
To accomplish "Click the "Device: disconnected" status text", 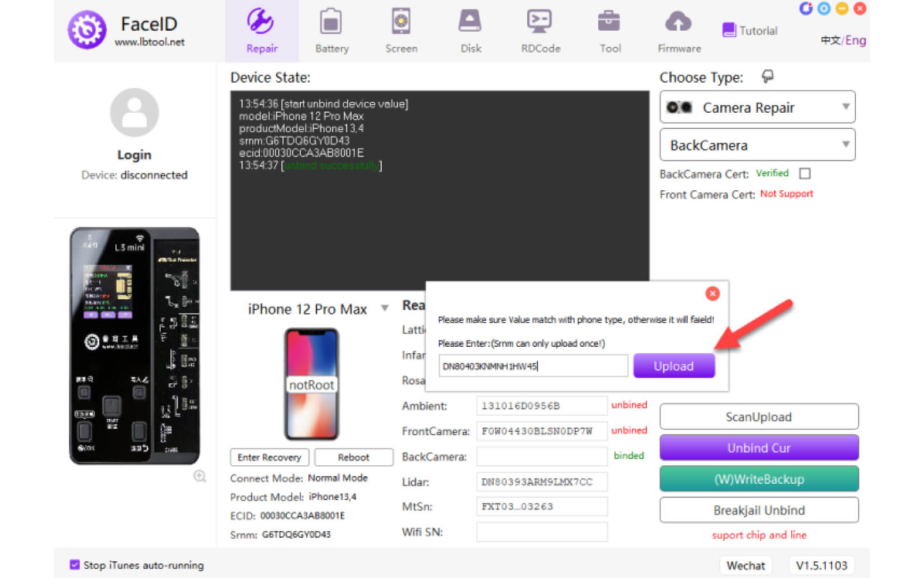I will pyautogui.click(x=135, y=175).
